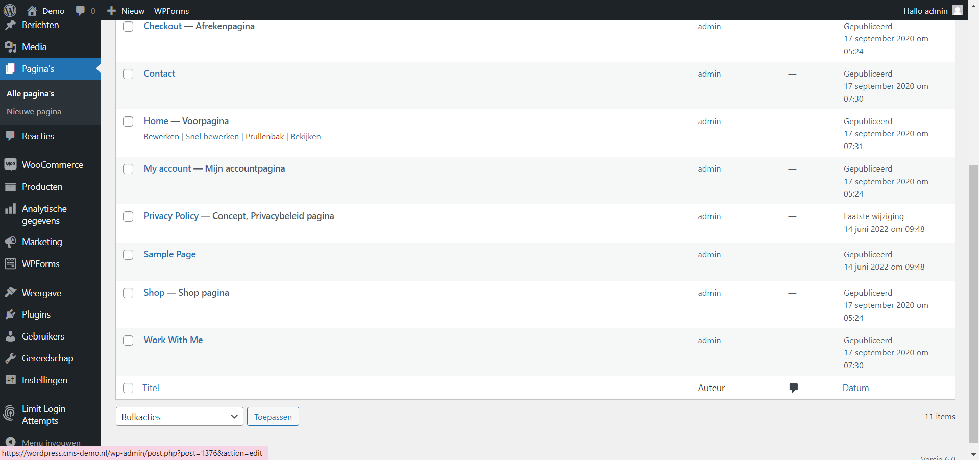This screenshot has height=460, width=980.
Task: Click the Pagina's pages icon
Action: [10, 69]
